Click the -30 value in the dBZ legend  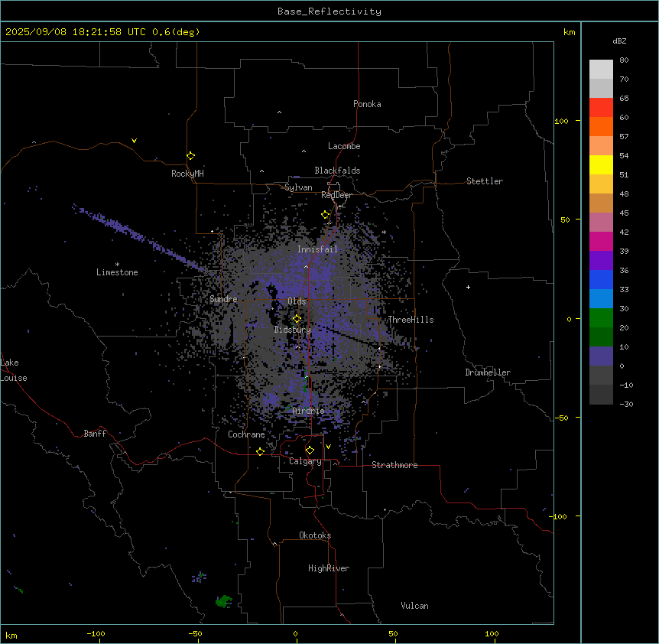[626, 405]
